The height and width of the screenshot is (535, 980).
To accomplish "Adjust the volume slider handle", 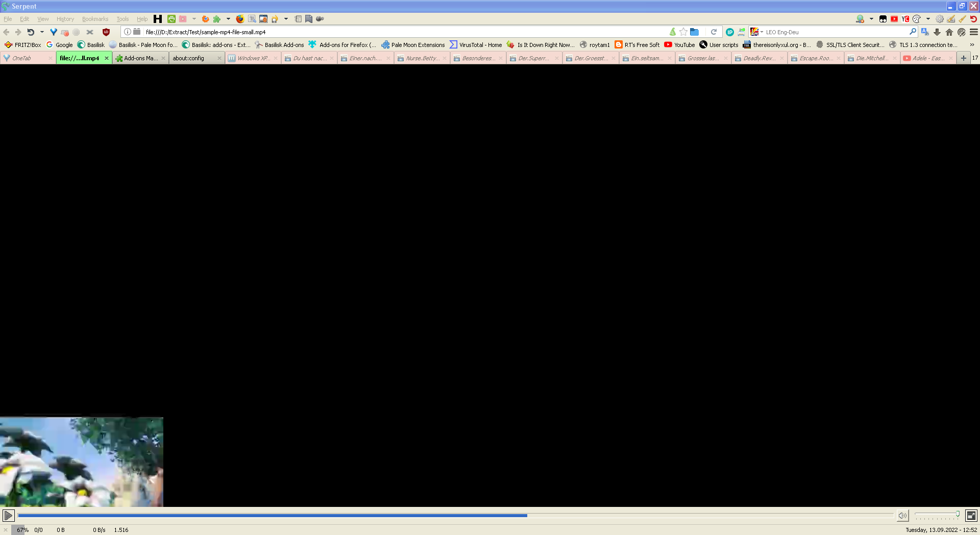I will click(x=958, y=514).
